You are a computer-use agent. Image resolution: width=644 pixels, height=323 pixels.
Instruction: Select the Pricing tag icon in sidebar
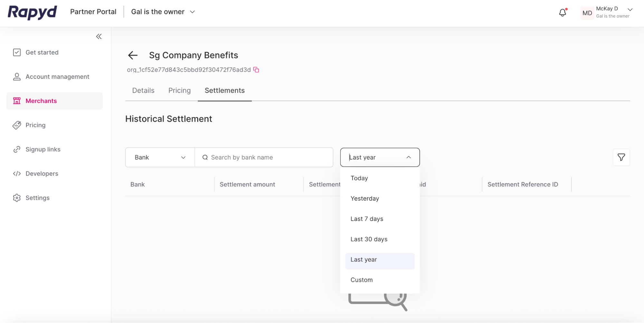17,125
